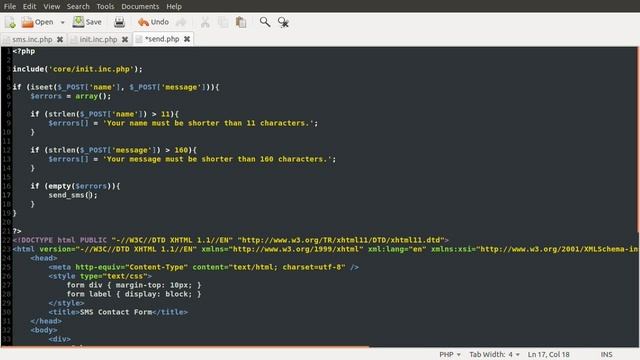Expand the Open recent files dropdown arrow
Viewport: 640px width, 360px height.
point(62,22)
